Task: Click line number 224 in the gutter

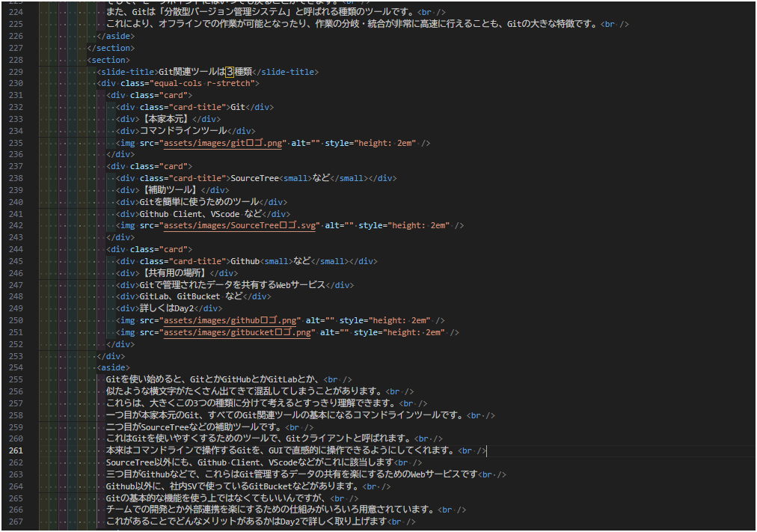Action: point(15,12)
